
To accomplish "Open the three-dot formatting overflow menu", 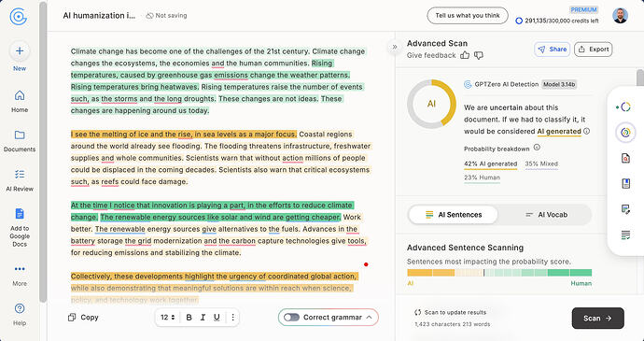I will [x=232, y=317].
